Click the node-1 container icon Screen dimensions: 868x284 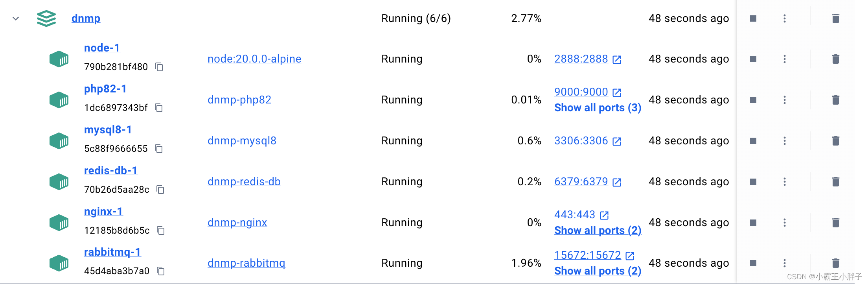tap(59, 59)
